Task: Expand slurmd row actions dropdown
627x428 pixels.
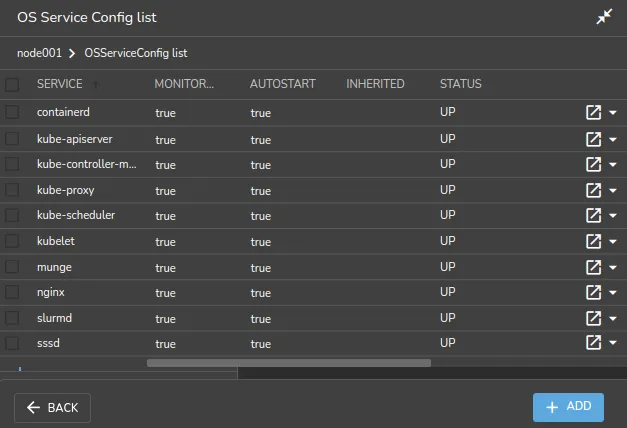Action: [x=613, y=319]
